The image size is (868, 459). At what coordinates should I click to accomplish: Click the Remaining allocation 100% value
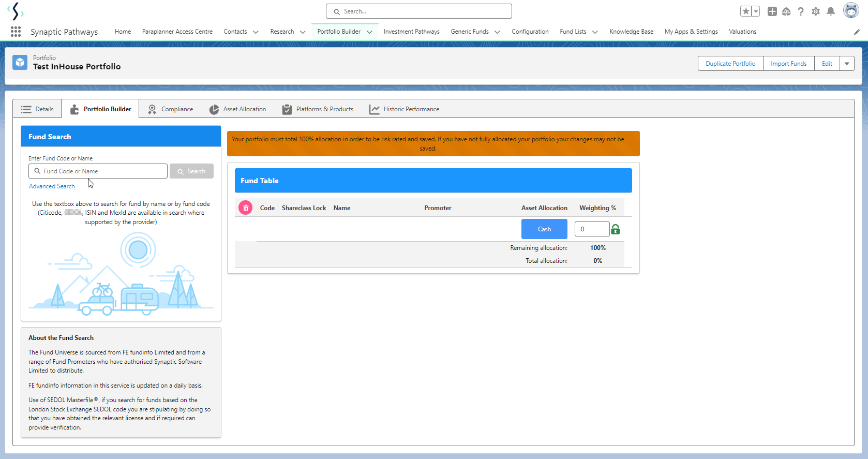tap(598, 248)
